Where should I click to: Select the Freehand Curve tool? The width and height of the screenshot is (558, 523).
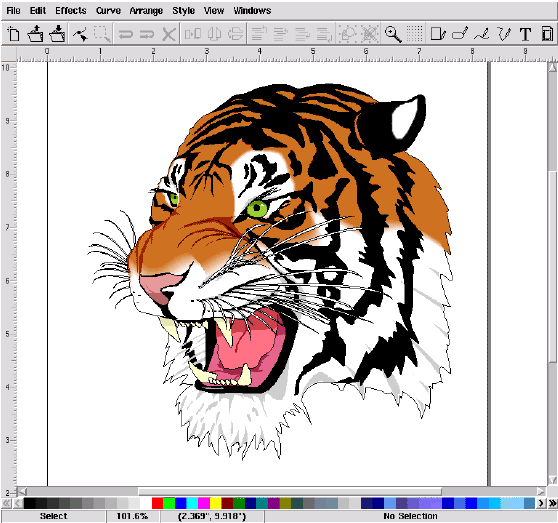(x=481, y=34)
